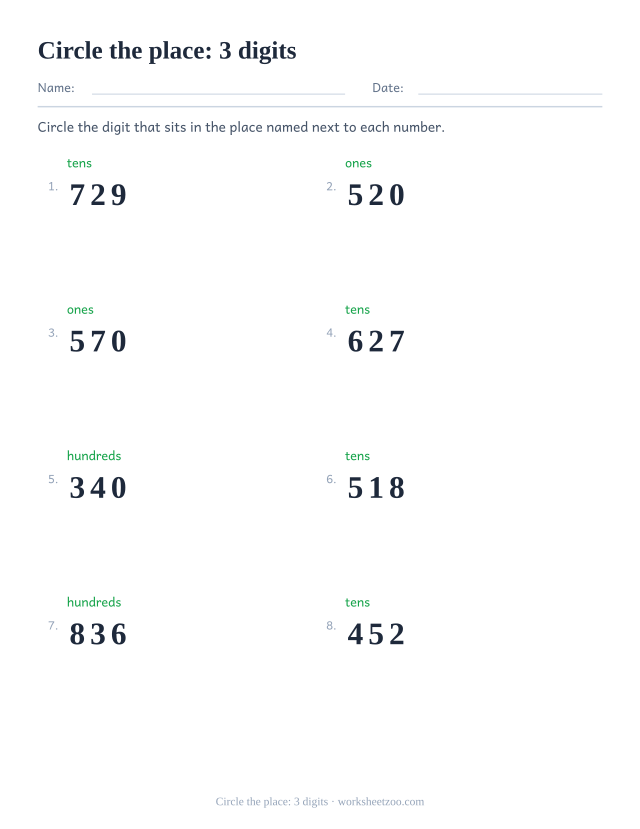Select the ones digit 0 in 570
This screenshot has height=829, width=640.
[x=119, y=342]
